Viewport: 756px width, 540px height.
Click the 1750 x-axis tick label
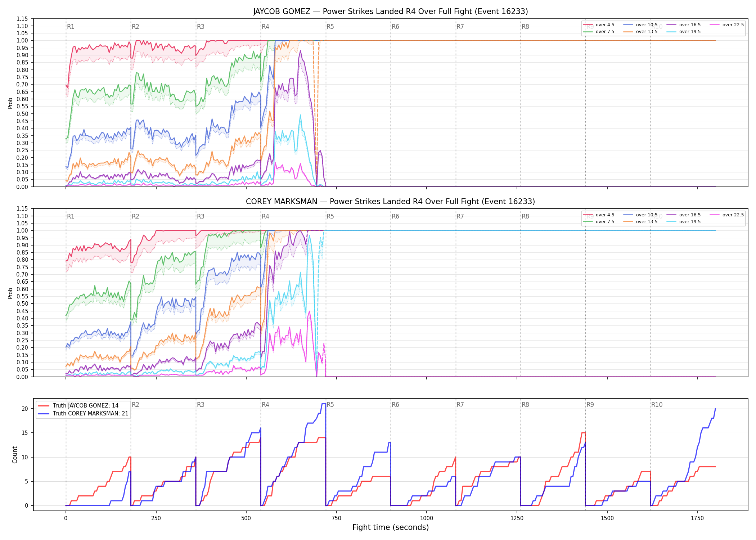click(x=697, y=518)
